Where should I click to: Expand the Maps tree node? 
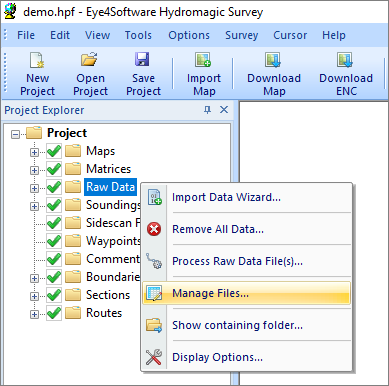(x=34, y=152)
